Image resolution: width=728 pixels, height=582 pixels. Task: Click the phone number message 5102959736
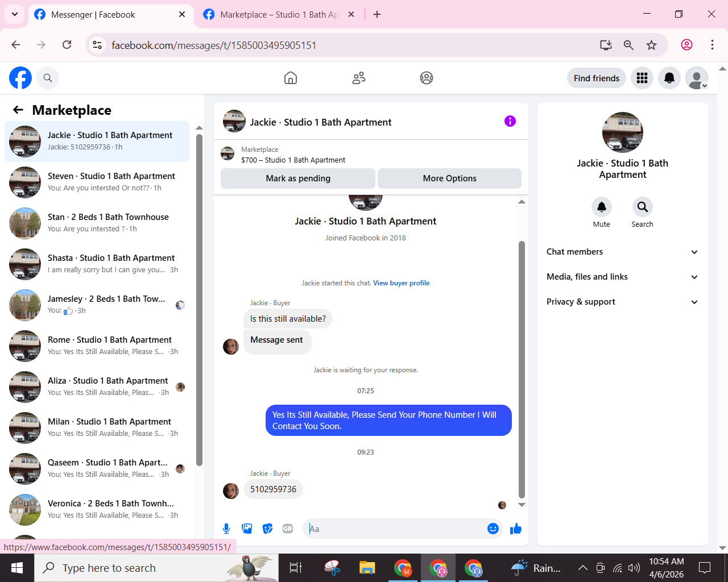(x=273, y=489)
